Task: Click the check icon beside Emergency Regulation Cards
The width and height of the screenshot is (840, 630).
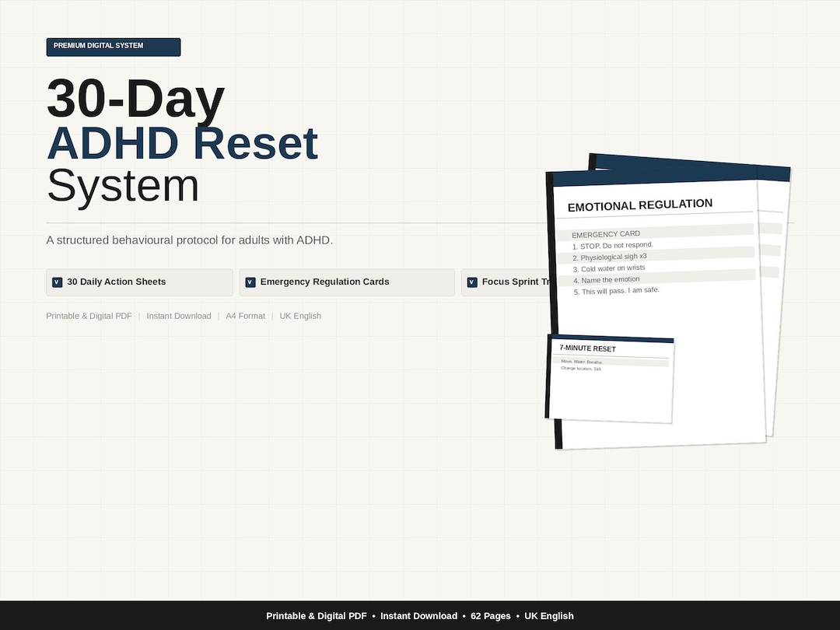Action: pos(250,282)
